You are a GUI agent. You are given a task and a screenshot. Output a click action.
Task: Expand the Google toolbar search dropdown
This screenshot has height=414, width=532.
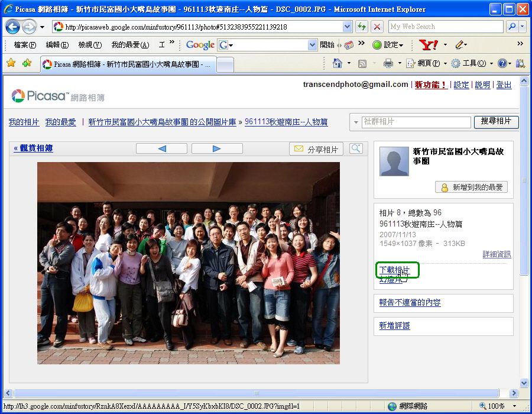click(x=312, y=45)
